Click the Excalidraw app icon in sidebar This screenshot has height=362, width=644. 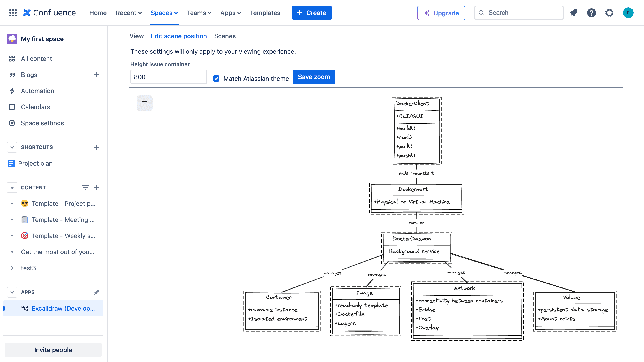(24, 308)
